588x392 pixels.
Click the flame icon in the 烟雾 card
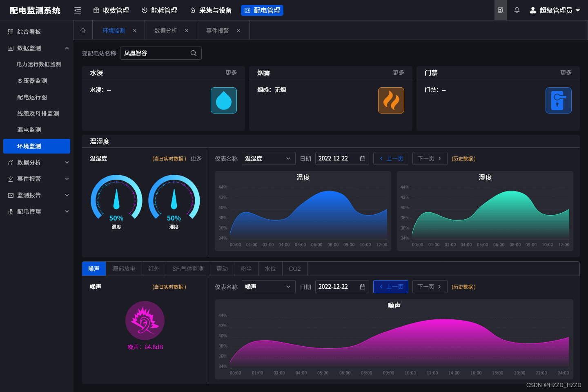[391, 100]
